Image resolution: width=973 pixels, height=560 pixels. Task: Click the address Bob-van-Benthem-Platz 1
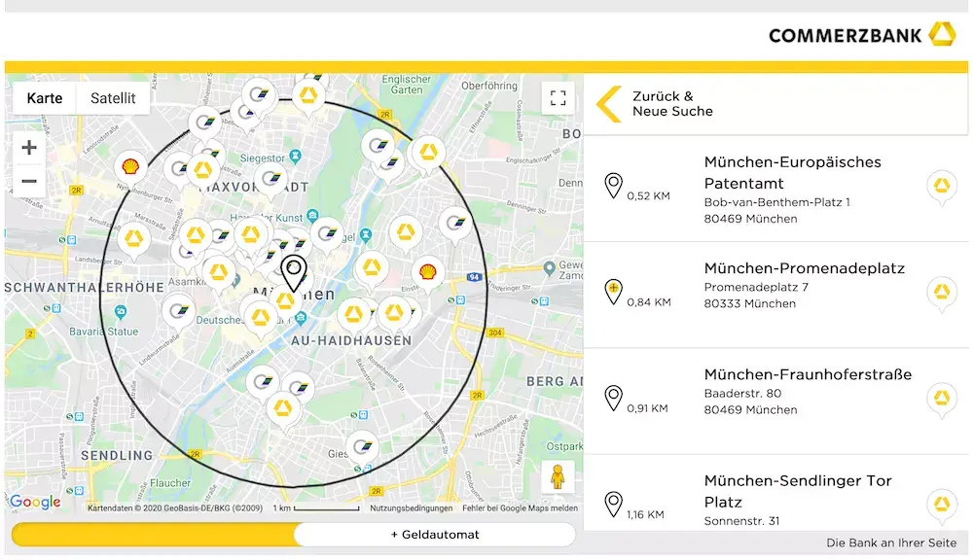[776, 202]
